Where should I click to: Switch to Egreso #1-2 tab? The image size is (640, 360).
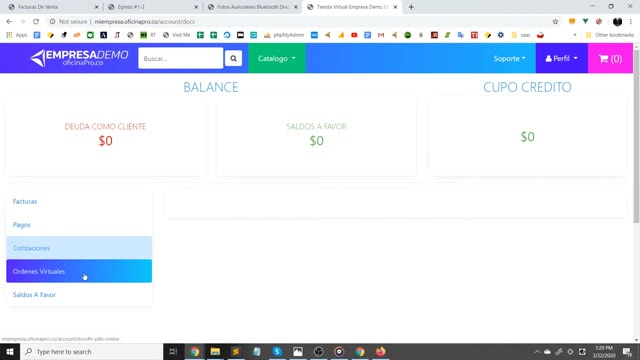click(153, 7)
